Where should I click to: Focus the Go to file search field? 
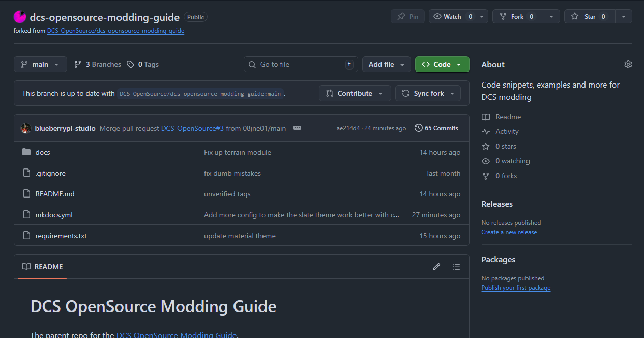tap(301, 64)
